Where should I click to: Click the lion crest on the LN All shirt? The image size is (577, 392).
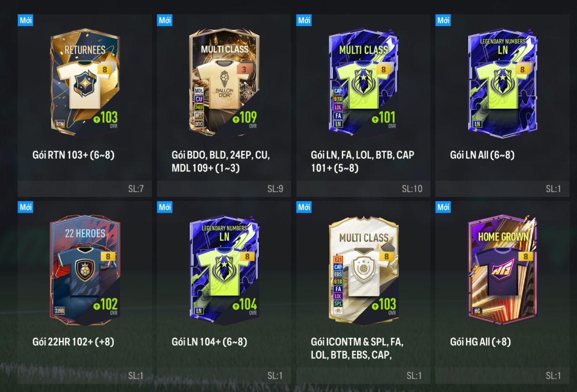(x=502, y=81)
